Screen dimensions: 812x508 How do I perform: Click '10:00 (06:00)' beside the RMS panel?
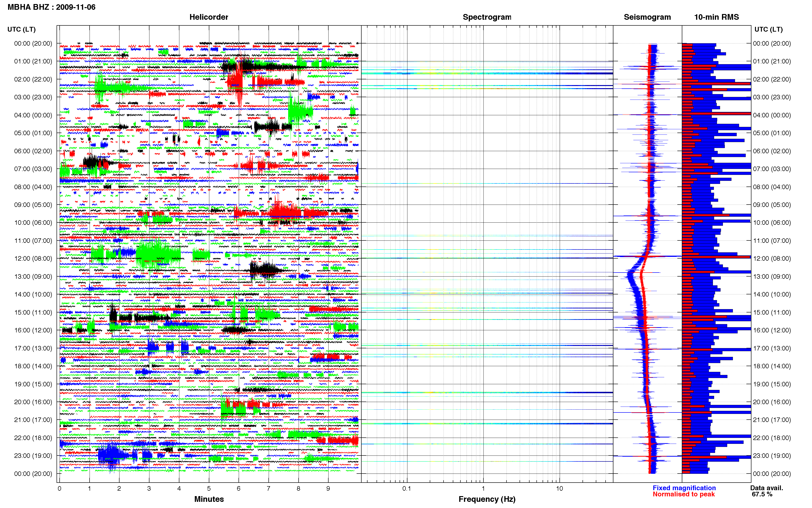772,222
